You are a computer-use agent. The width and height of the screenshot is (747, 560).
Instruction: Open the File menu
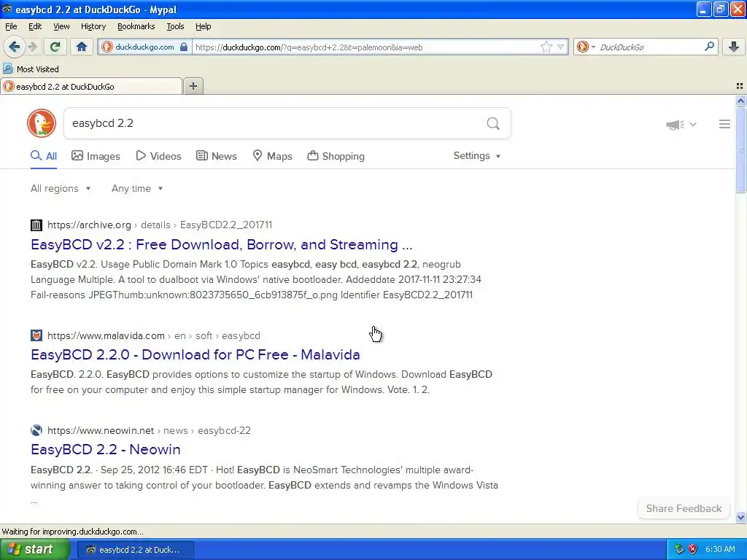coord(11,26)
